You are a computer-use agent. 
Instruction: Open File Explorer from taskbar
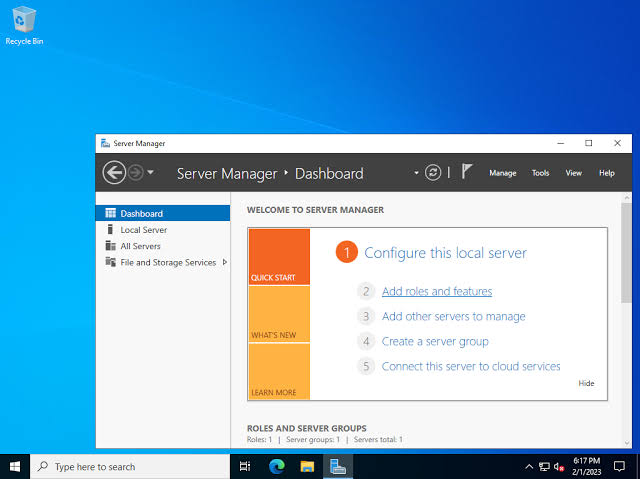(307, 466)
